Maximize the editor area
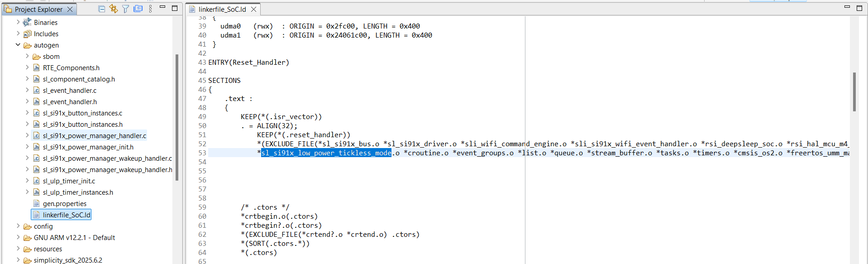868x264 pixels. click(x=859, y=8)
